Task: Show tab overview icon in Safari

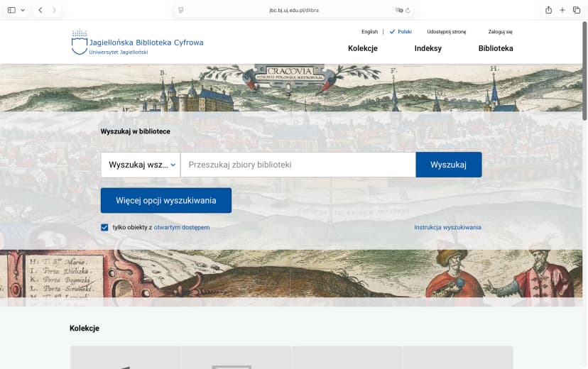Action: coord(577,10)
